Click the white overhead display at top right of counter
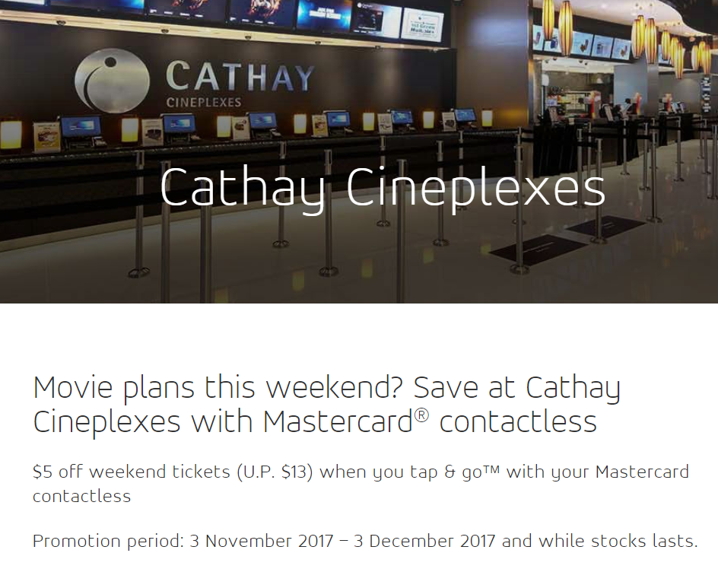This screenshot has width=718, height=588. (421, 26)
